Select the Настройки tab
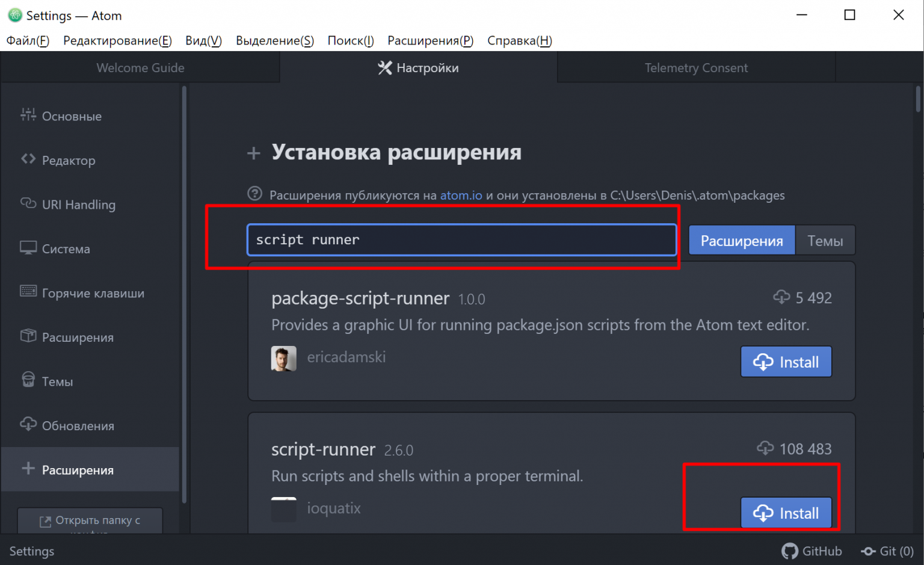924x565 pixels. pyautogui.click(x=419, y=67)
